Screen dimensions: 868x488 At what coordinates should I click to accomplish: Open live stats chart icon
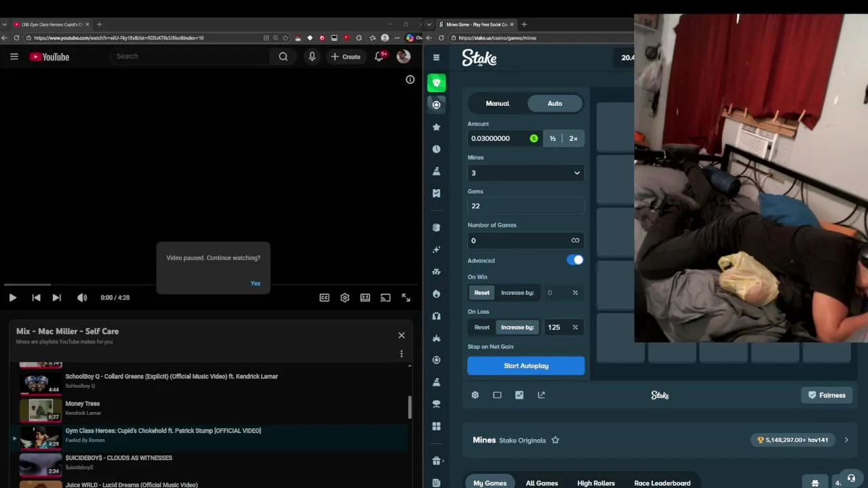(x=519, y=395)
